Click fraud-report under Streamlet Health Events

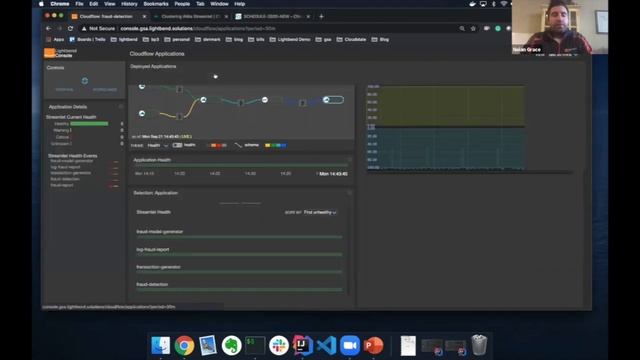(x=62, y=185)
